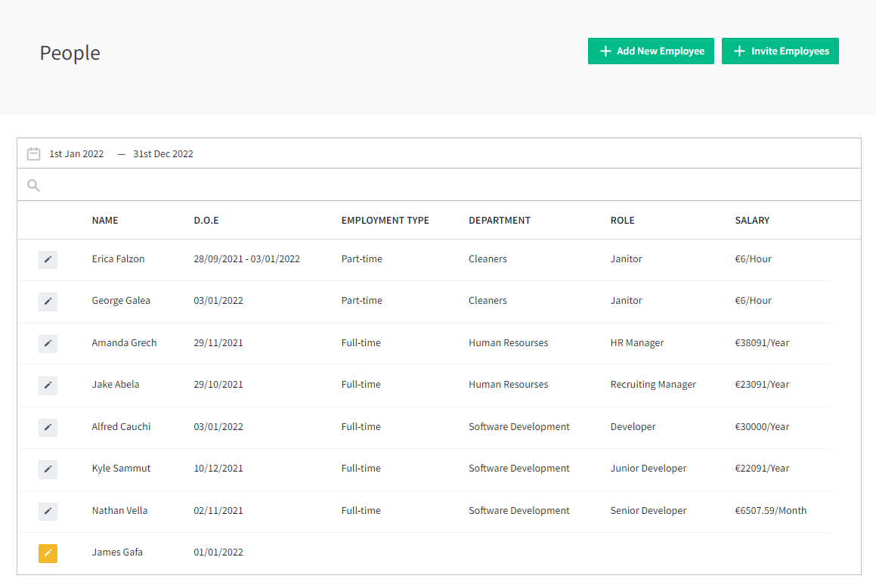The width and height of the screenshot is (876, 588).
Task: Select the name Nathan Vella
Action: point(119,510)
